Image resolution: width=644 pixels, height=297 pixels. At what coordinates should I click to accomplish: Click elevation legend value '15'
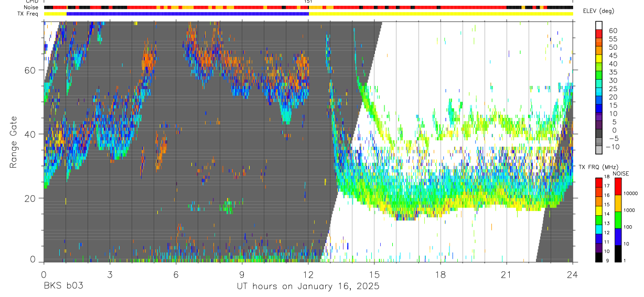pyautogui.click(x=613, y=105)
